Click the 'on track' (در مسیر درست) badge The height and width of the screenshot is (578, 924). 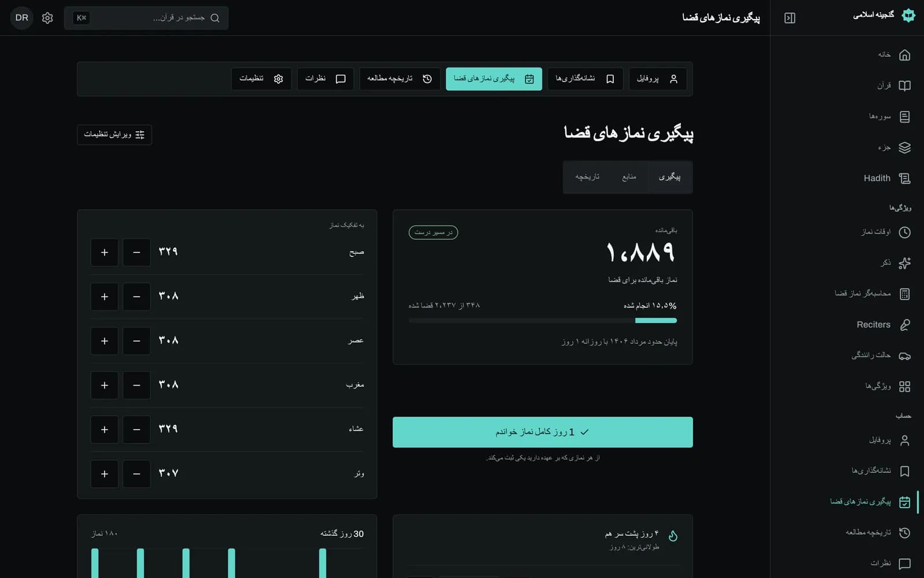(x=433, y=232)
